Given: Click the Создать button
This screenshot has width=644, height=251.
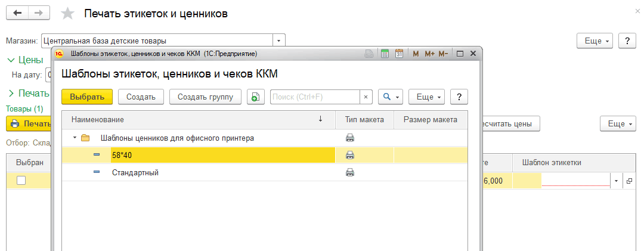Looking at the screenshot, I should point(141,97).
